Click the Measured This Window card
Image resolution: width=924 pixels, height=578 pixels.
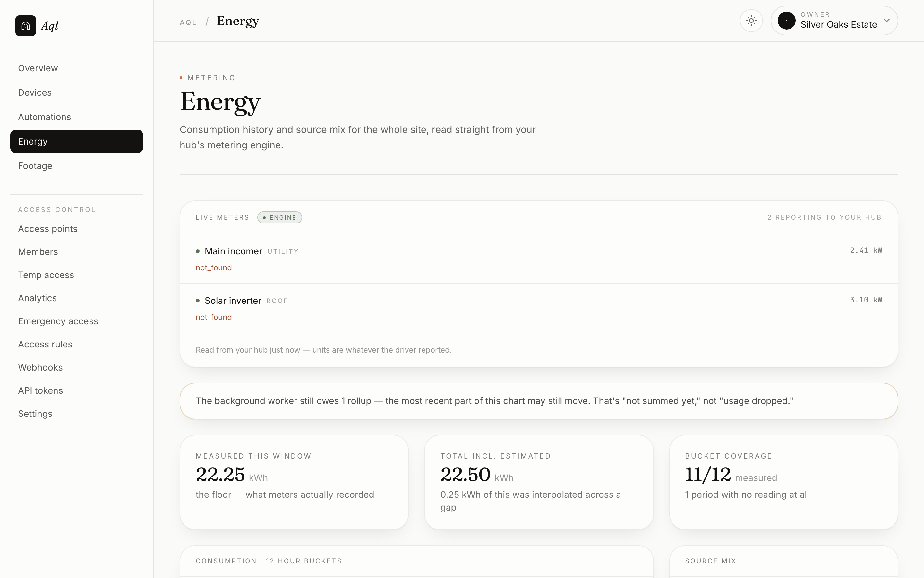[294, 482]
